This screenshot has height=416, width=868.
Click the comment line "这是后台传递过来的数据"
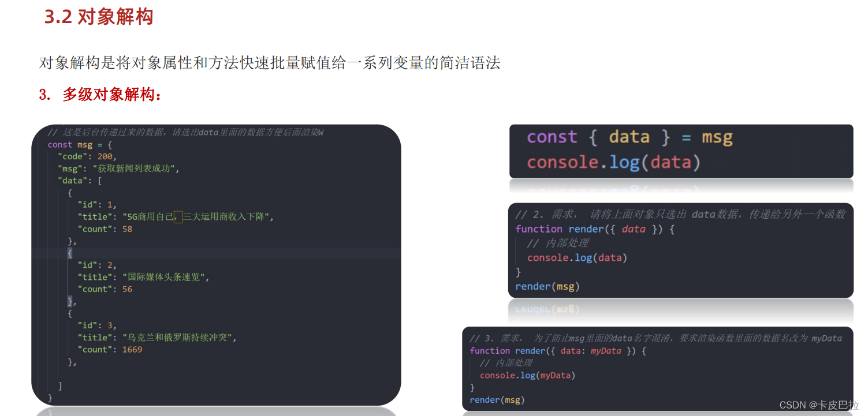pos(185,133)
